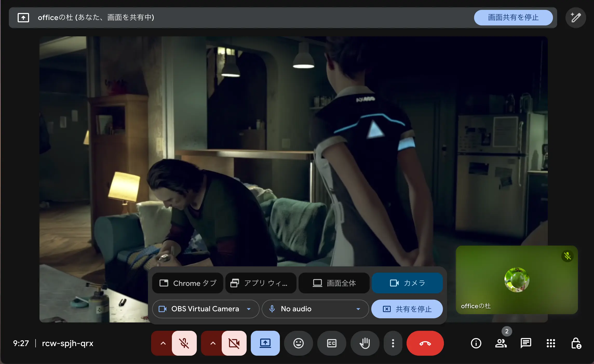The image size is (594, 364).
Task: Open host controls lock icon
Action: click(x=576, y=343)
